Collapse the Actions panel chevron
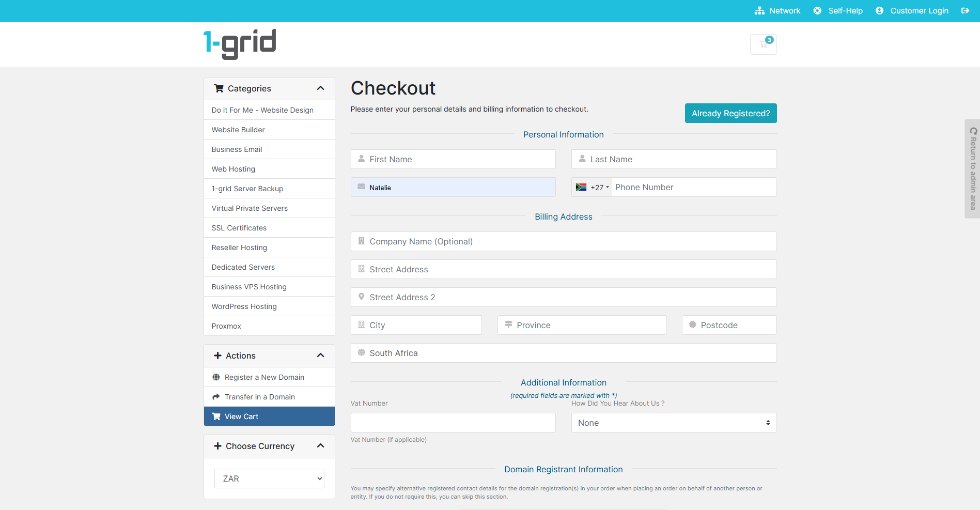Screen dimensions: 980x510 click(x=320, y=356)
